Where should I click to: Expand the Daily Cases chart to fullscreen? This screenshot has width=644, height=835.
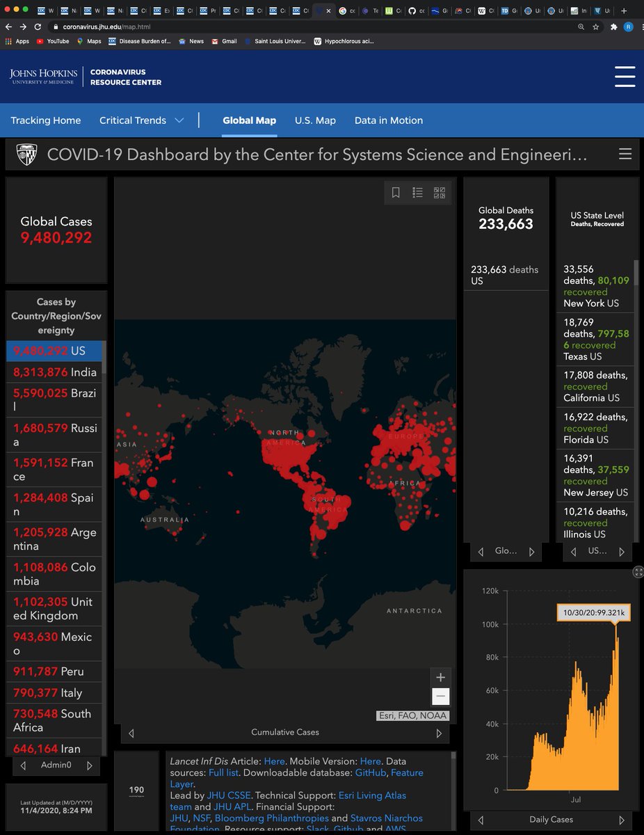[638, 571]
